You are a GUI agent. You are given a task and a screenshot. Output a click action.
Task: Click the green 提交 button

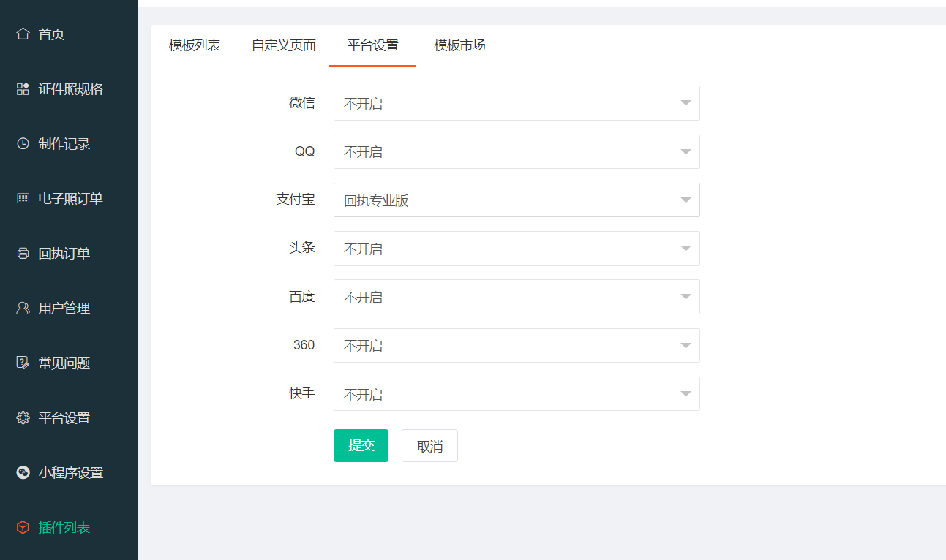pyautogui.click(x=361, y=445)
